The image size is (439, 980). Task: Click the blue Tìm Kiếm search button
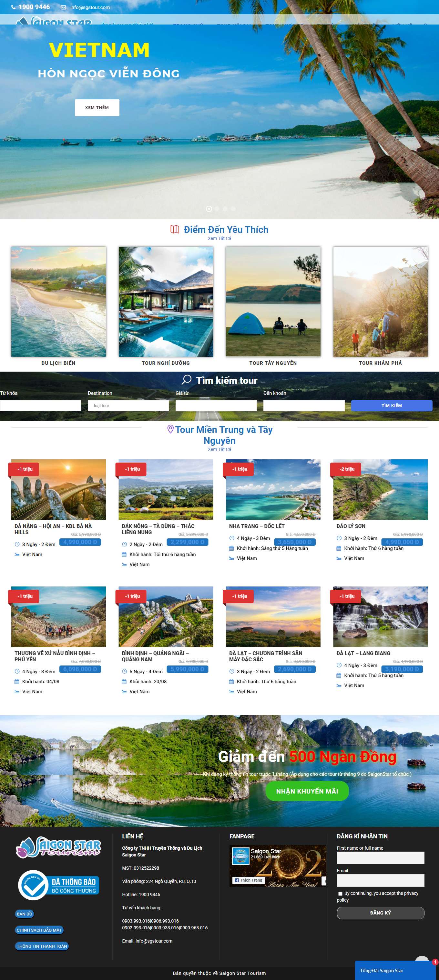(392, 405)
